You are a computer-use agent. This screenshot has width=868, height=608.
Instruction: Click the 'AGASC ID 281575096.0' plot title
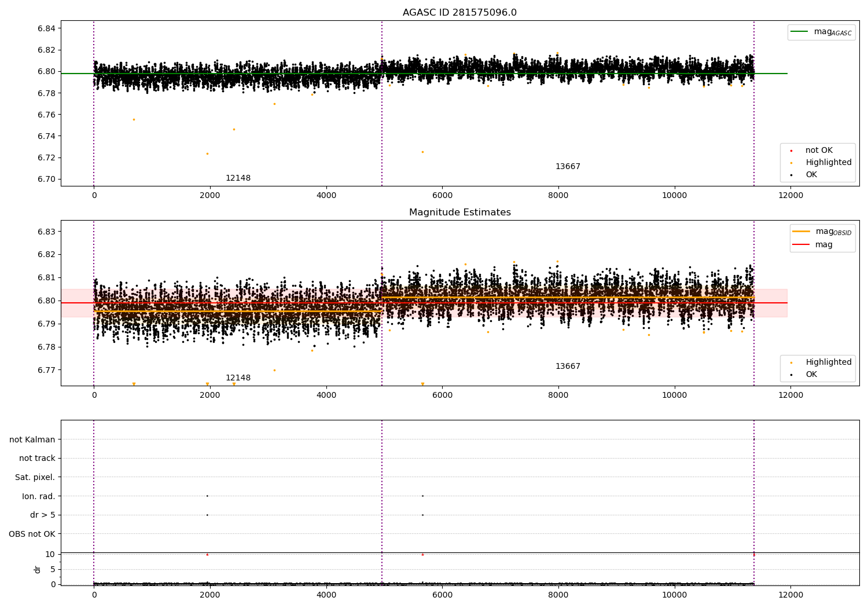tap(459, 13)
